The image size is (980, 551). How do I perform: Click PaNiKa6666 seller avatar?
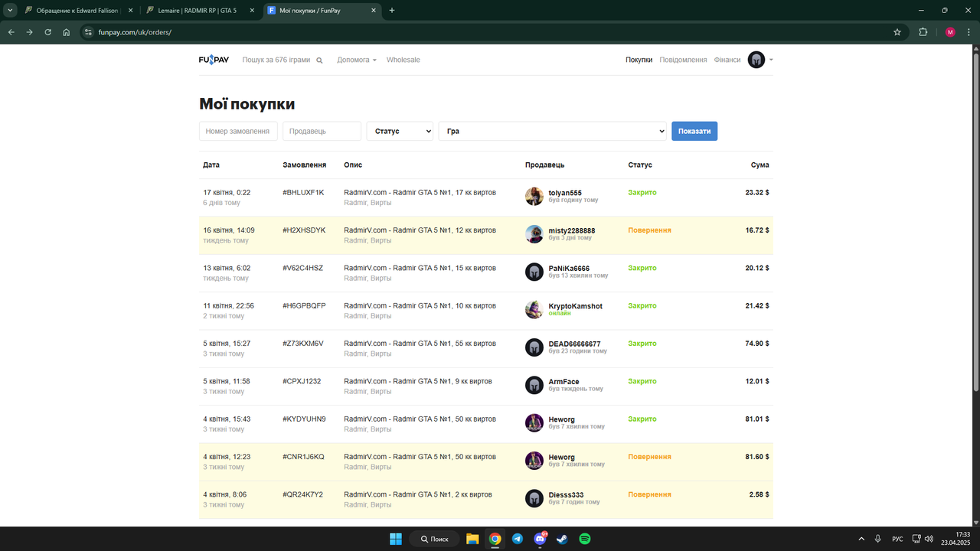tap(534, 272)
